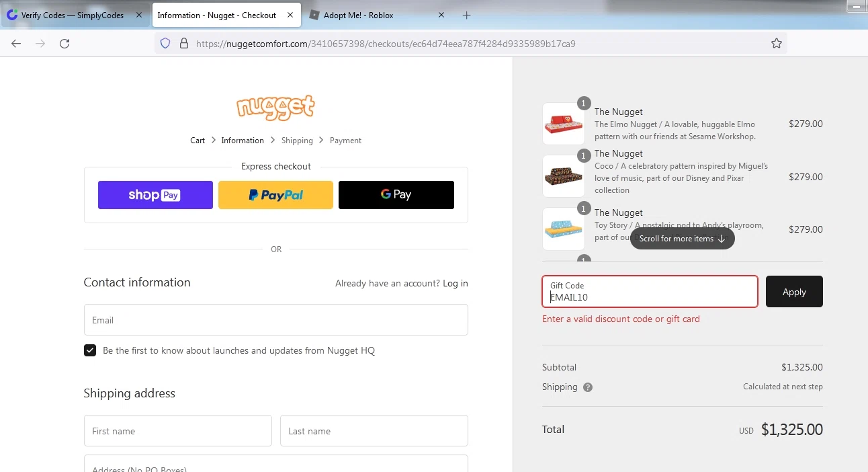Close the Nugget Checkout tab
The width and height of the screenshot is (868, 472).
tap(290, 15)
